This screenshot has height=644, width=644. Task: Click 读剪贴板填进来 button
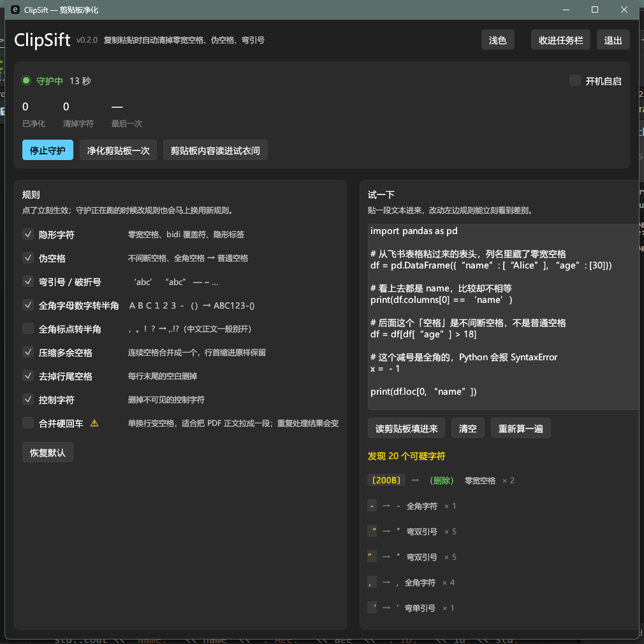pyautogui.click(x=406, y=428)
